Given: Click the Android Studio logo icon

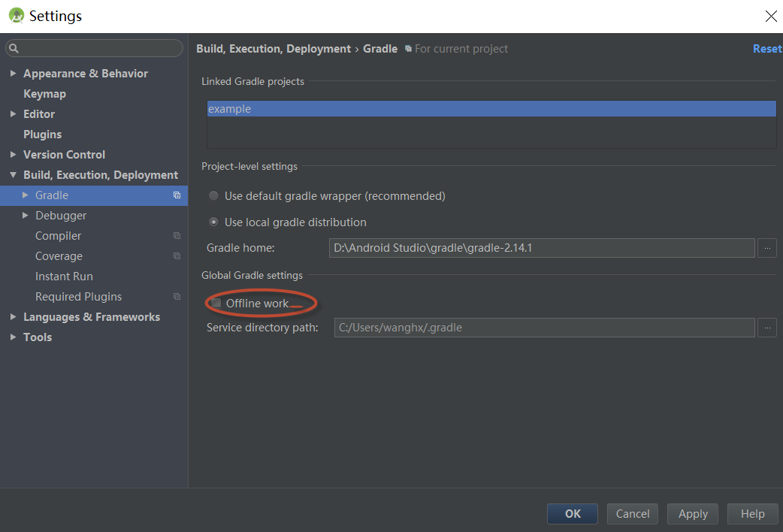Looking at the screenshot, I should (x=16, y=16).
